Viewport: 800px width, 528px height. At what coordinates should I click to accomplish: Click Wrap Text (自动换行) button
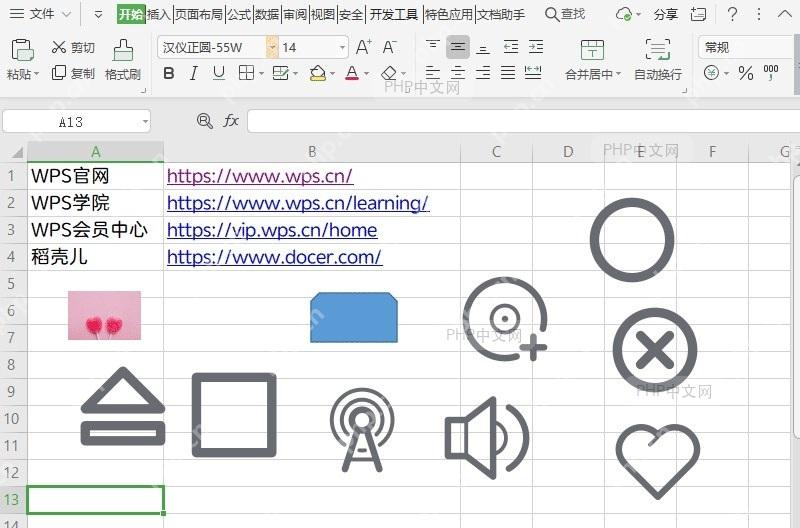[x=658, y=60]
